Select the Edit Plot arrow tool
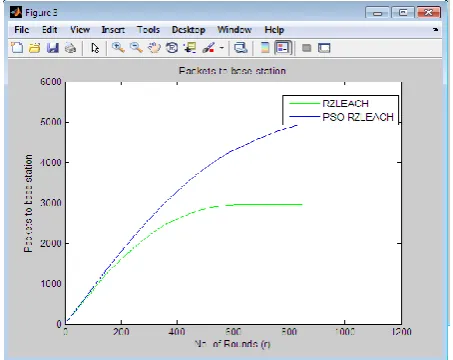The width and height of the screenshot is (453, 360). click(95, 48)
